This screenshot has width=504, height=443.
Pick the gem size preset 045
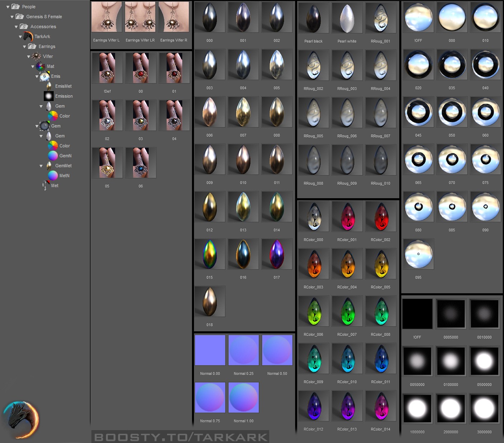418,112
